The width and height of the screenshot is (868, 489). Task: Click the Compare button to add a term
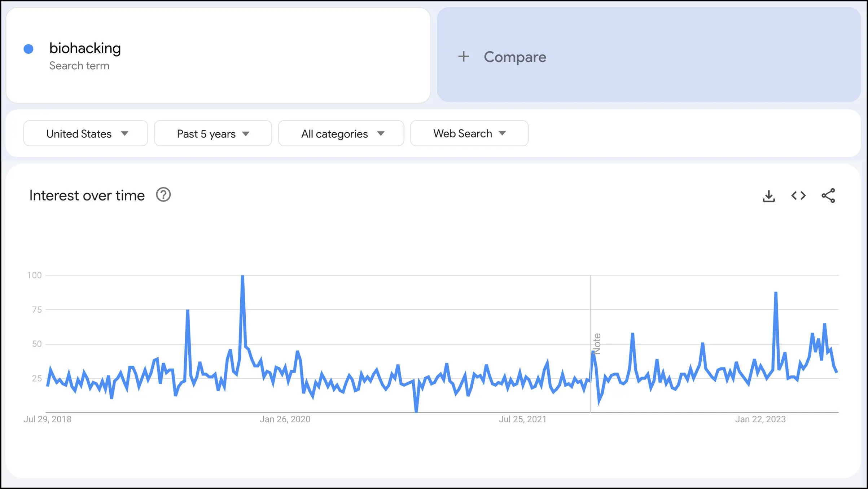click(515, 57)
